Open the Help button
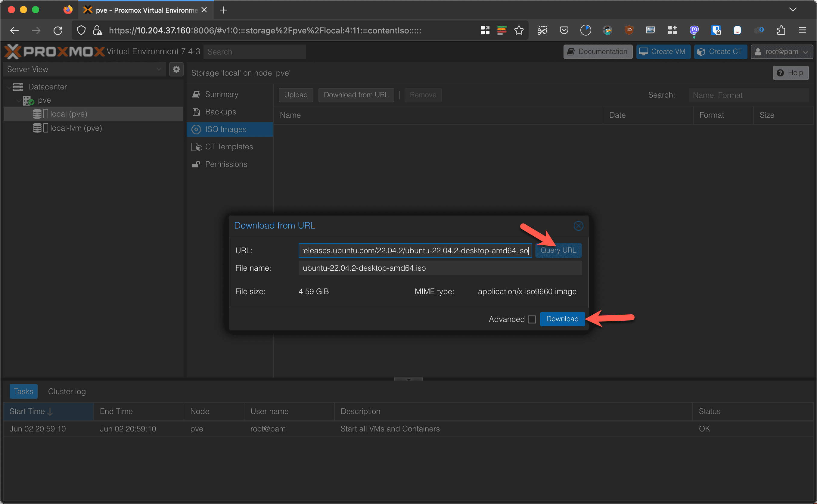This screenshot has width=817, height=504. tap(790, 73)
